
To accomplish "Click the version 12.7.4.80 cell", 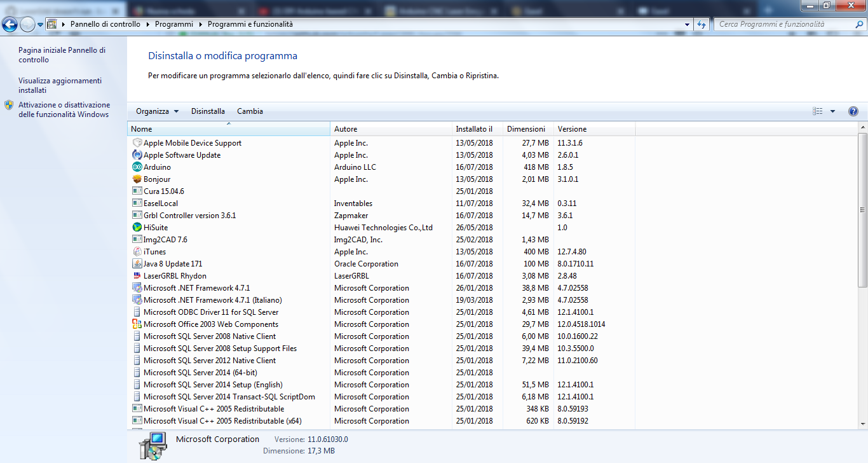I will click(572, 252).
